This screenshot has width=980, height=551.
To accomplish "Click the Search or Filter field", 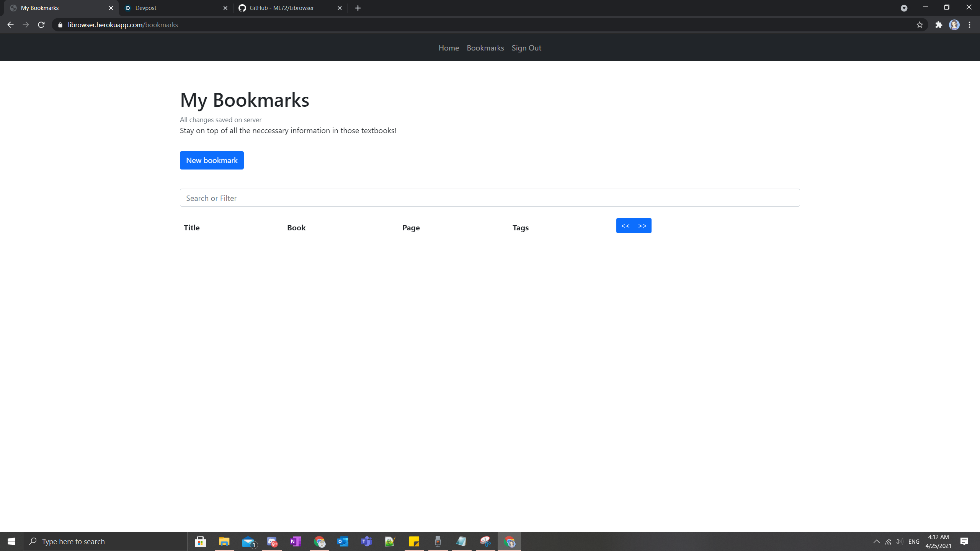I will (x=490, y=198).
